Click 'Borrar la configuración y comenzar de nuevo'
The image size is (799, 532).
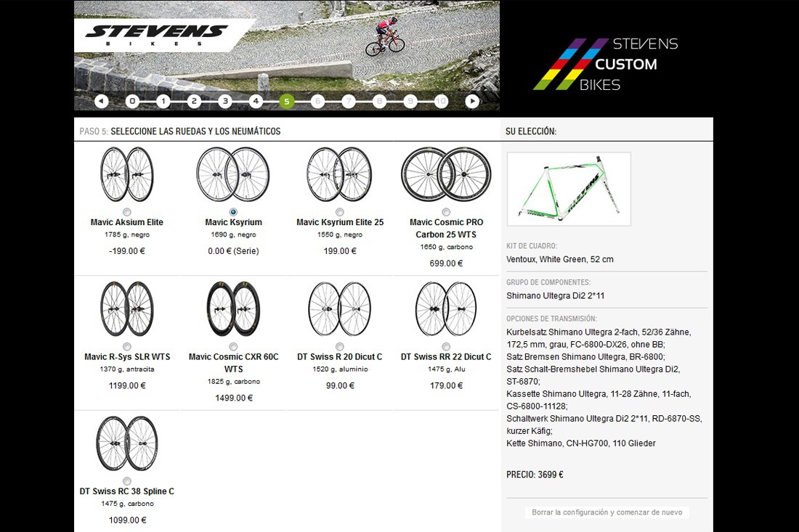pos(607,512)
